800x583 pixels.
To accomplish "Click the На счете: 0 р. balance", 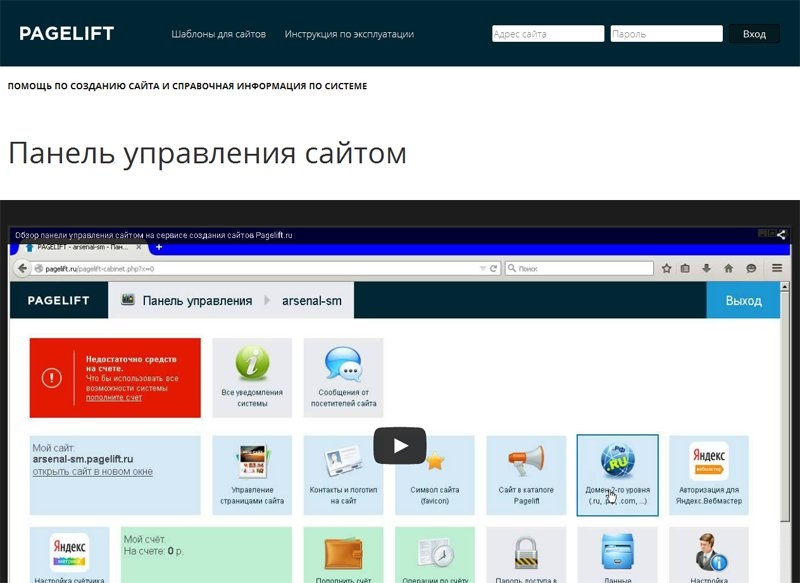I will click(x=154, y=551).
